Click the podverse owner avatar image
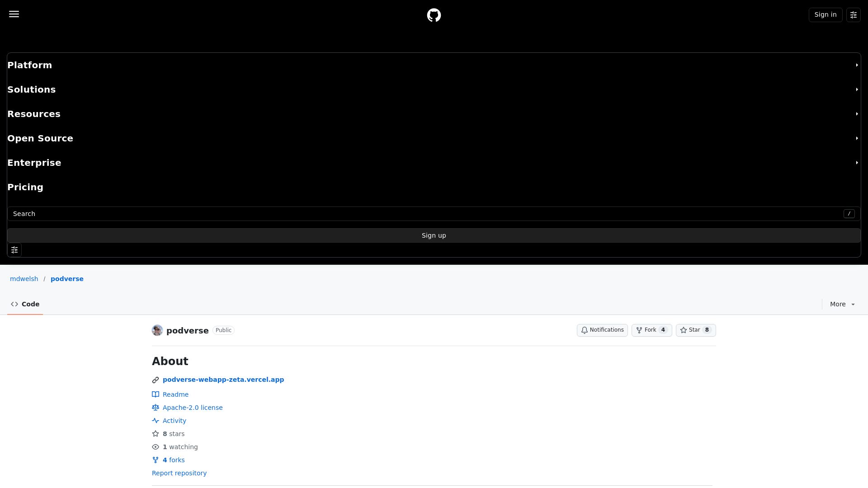This screenshot has height=488, width=868. 157,330
